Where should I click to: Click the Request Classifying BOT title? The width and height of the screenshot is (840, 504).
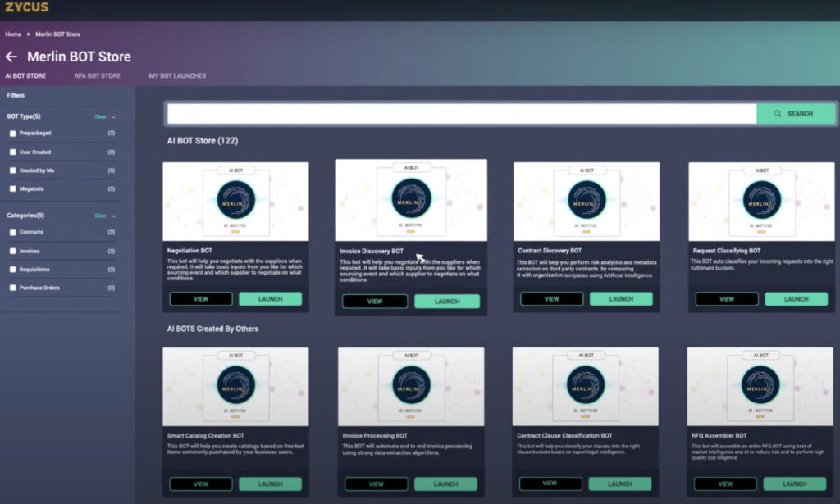[727, 251]
